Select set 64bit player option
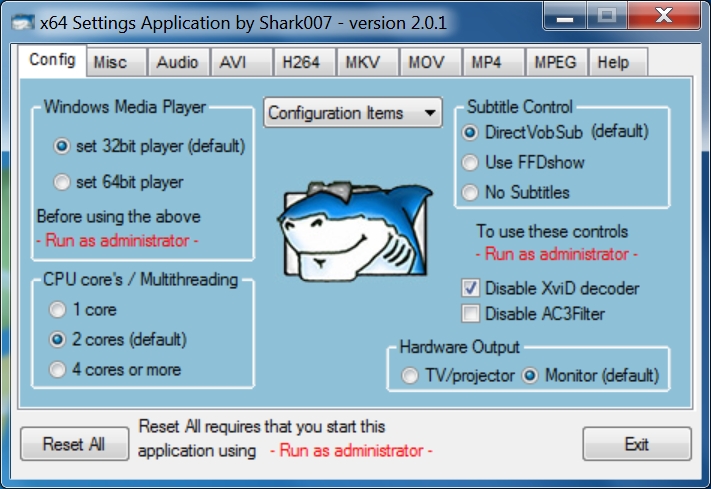The height and width of the screenshot is (489, 711). [63, 183]
